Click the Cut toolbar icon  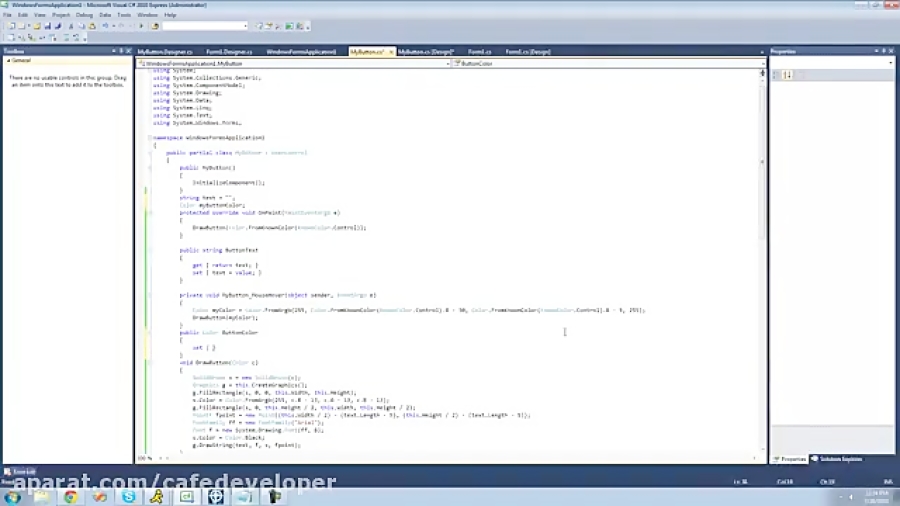(x=71, y=26)
